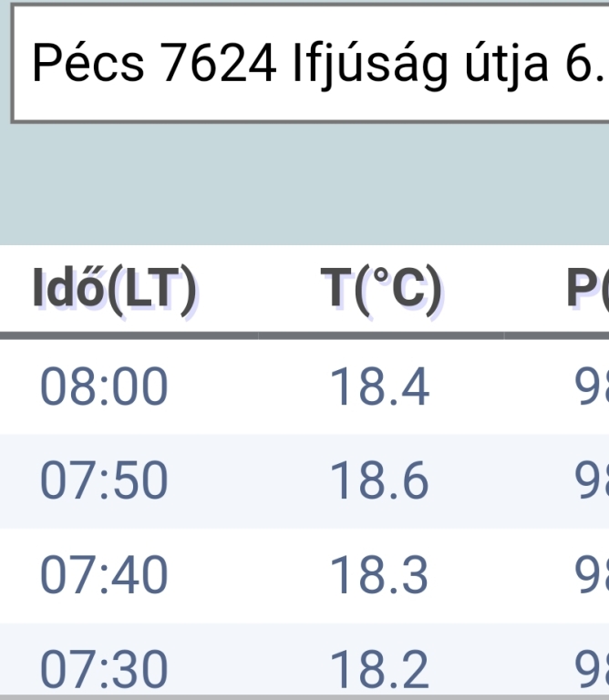The width and height of the screenshot is (609, 700).
Task: Click the pressure value in the 07:50 row
Action: point(592,480)
